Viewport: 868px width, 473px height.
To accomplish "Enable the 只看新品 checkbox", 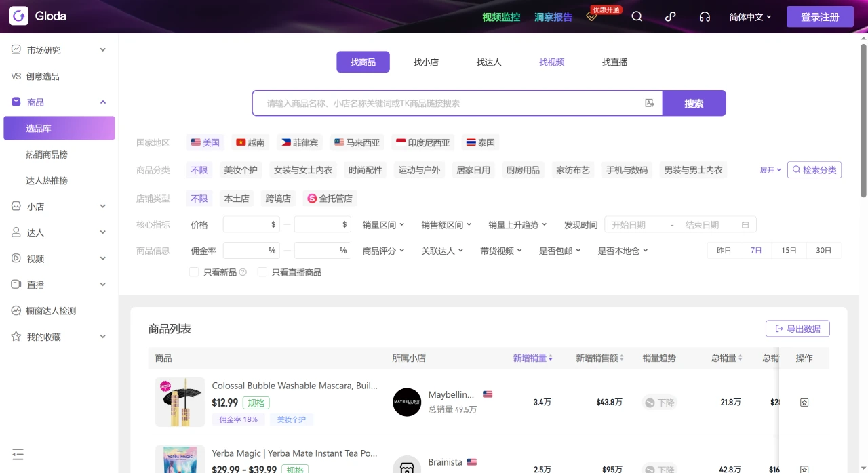I will coord(194,272).
